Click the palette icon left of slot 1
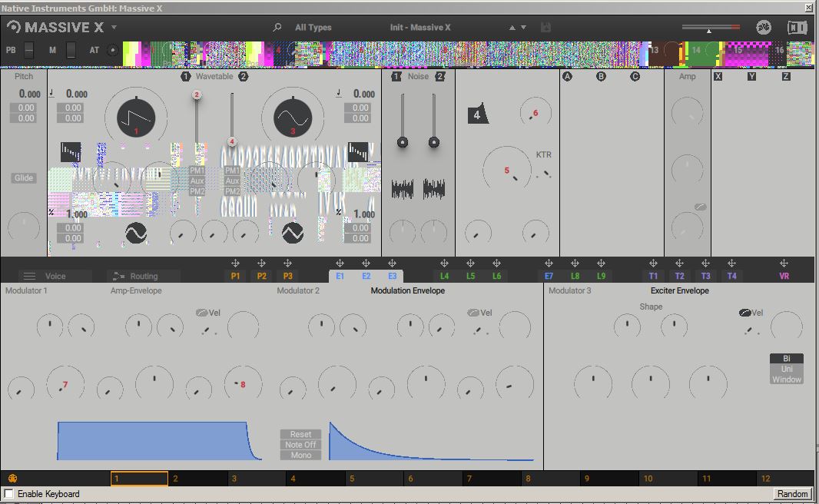 [12, 479]
